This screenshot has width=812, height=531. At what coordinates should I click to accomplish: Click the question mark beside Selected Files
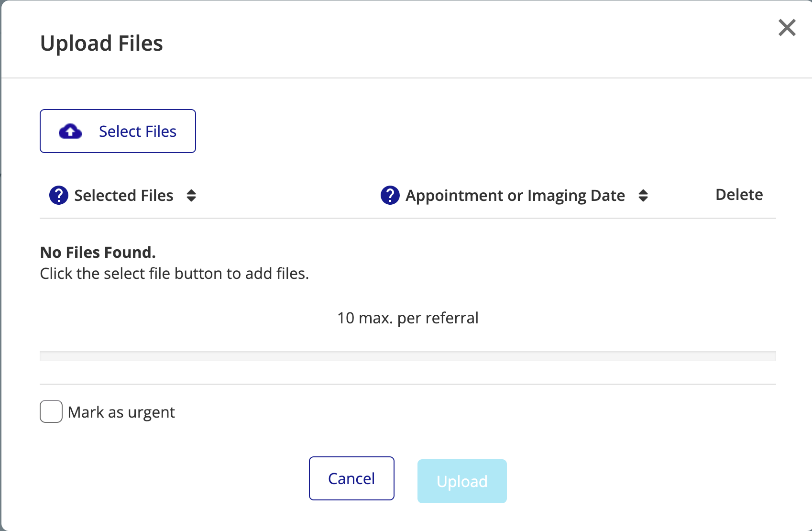click(58, 195)
